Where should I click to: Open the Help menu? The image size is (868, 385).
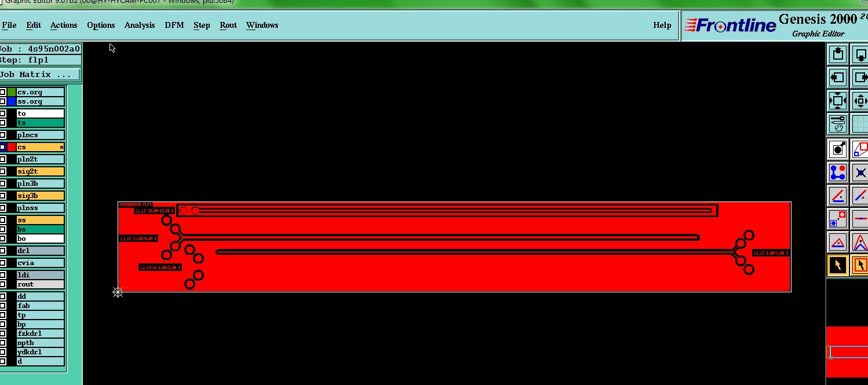coord(662,25)
